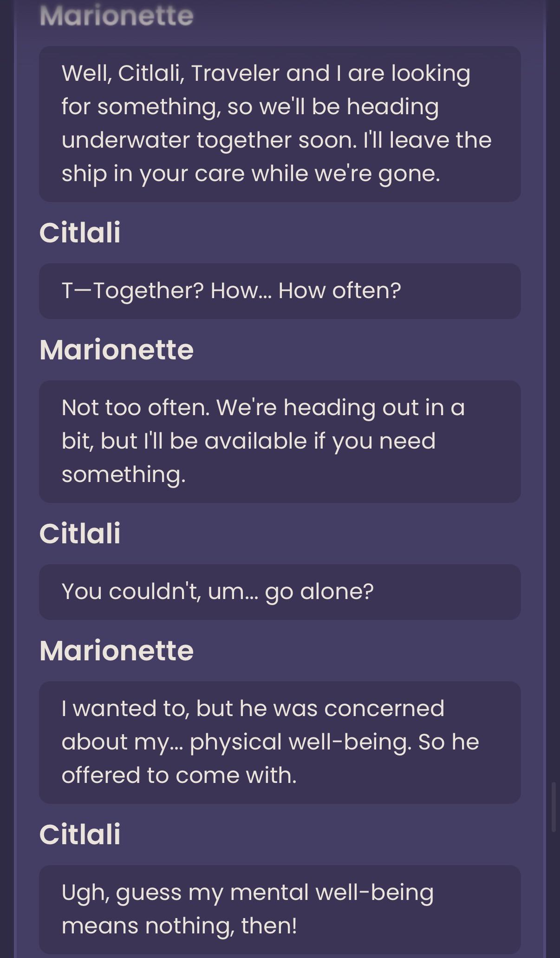Select the 'Ugh, guess my mental well-being' message

point(280,909)
